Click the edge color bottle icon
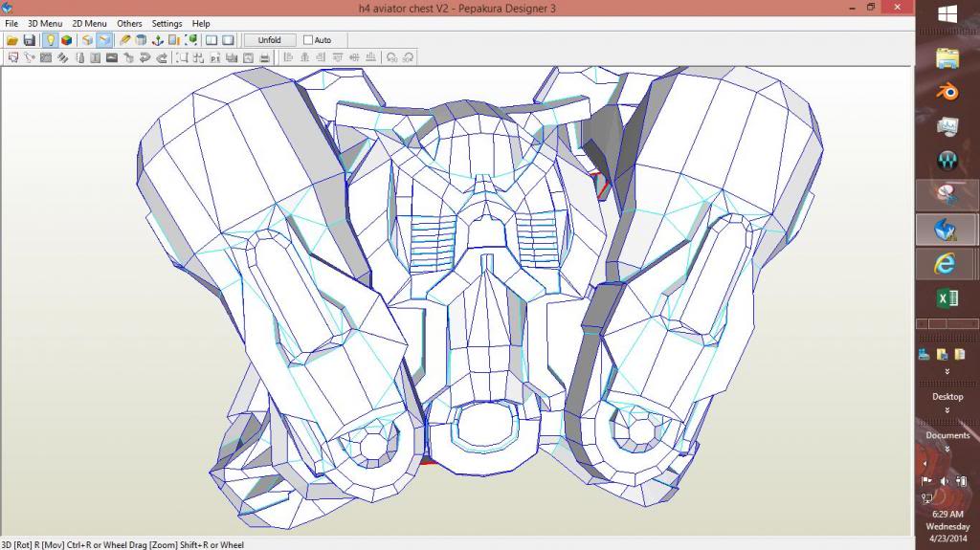This screenshot has width=980, height=550. (x=79, y=57)
